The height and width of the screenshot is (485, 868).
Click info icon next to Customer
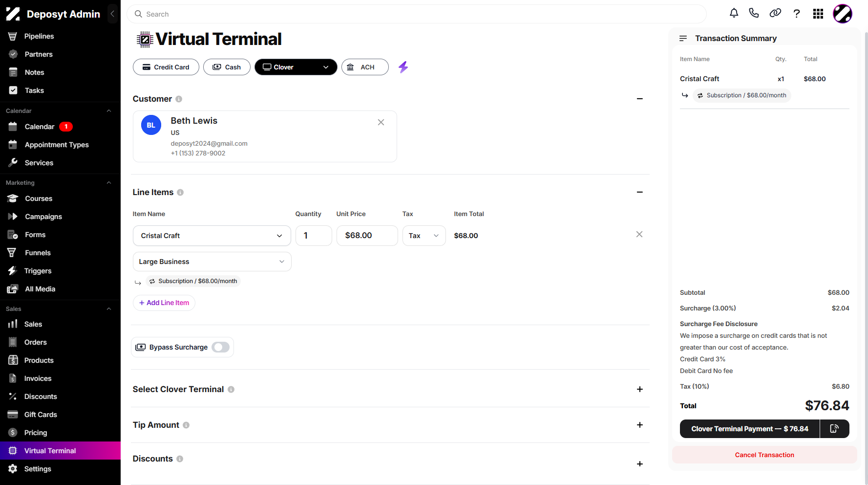coord(179,99)
